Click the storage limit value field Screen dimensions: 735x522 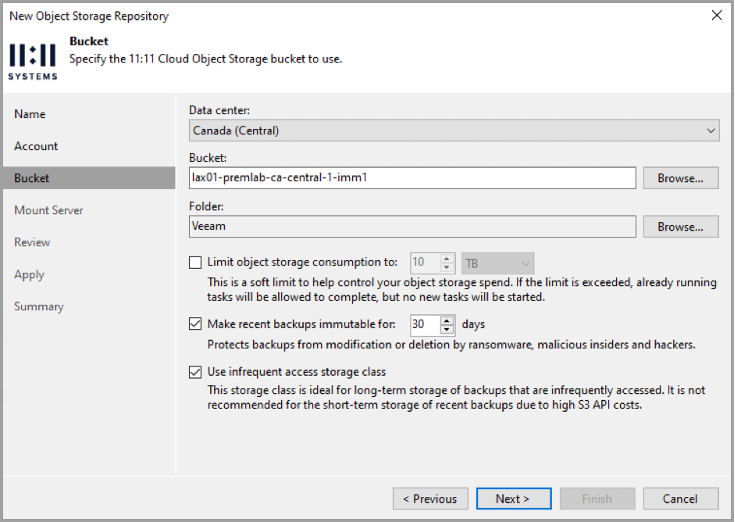click(x=425, y=263)
